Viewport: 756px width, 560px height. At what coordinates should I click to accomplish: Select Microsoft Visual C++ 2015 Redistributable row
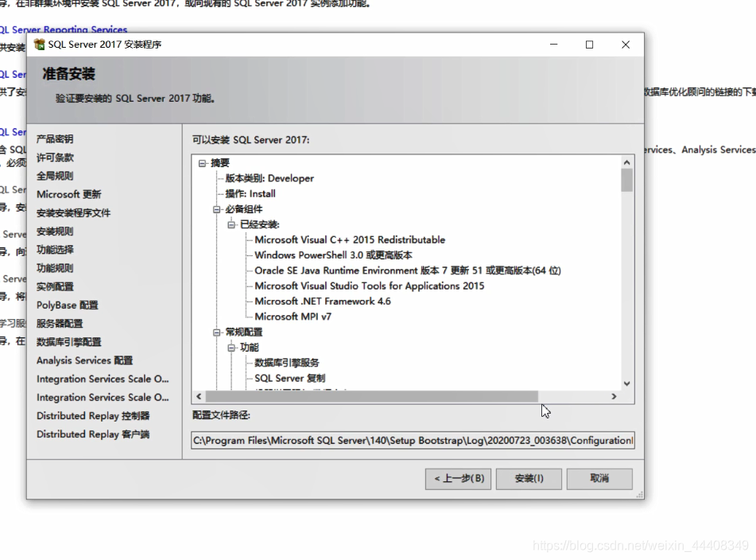[350, 239]
